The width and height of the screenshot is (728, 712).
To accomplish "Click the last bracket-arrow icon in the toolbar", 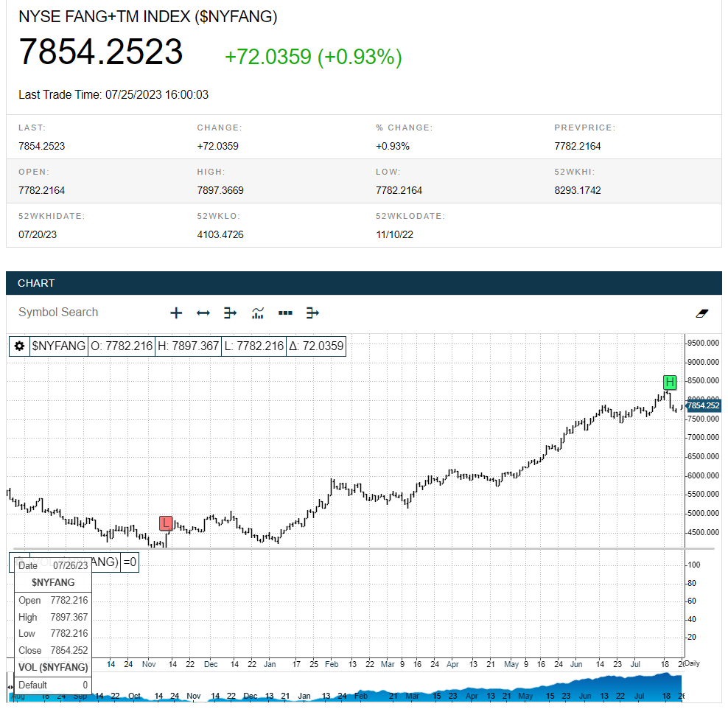I will [312, 313].
